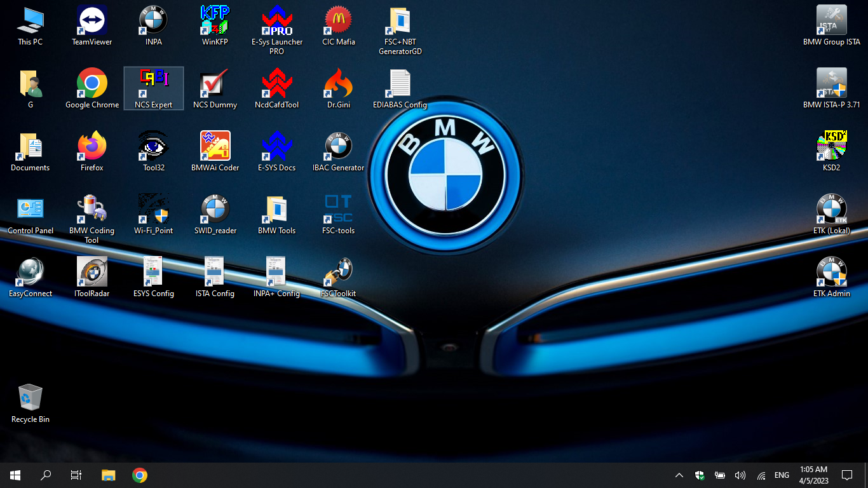Open ISTA-P 3.71 application

(831, 81)
